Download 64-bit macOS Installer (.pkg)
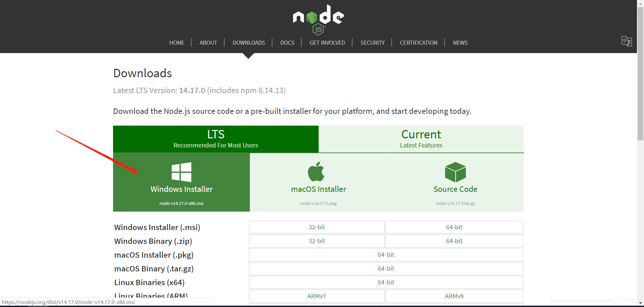The width and height of the screenshot is (644, 307). click(x=386, y=255)
